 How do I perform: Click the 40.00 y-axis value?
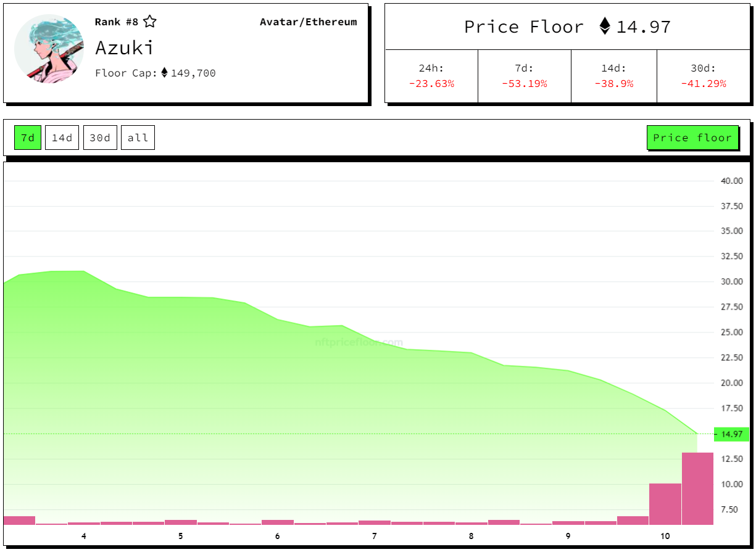point(731,181)
